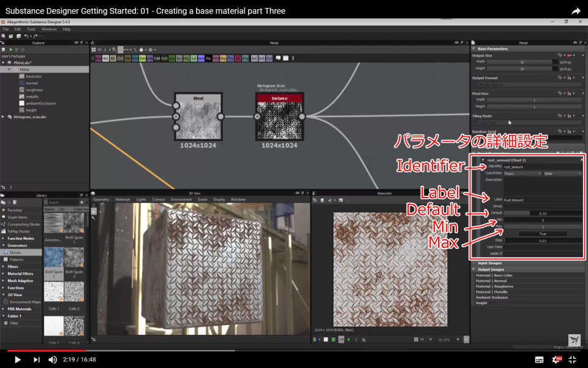Insert an SVG node from the toolbar
The height and width of the screenshot is (368, 588).
pos(216,59)
